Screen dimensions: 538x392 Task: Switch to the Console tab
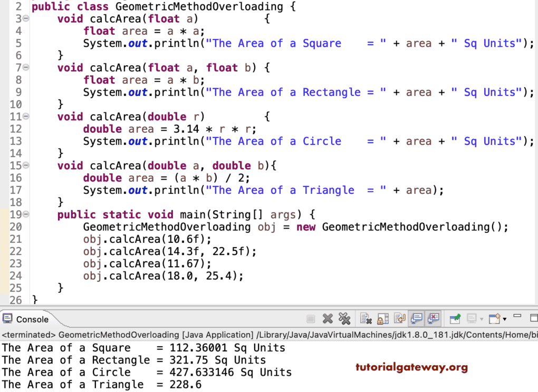pyautogui.click(x=32, y=319)
